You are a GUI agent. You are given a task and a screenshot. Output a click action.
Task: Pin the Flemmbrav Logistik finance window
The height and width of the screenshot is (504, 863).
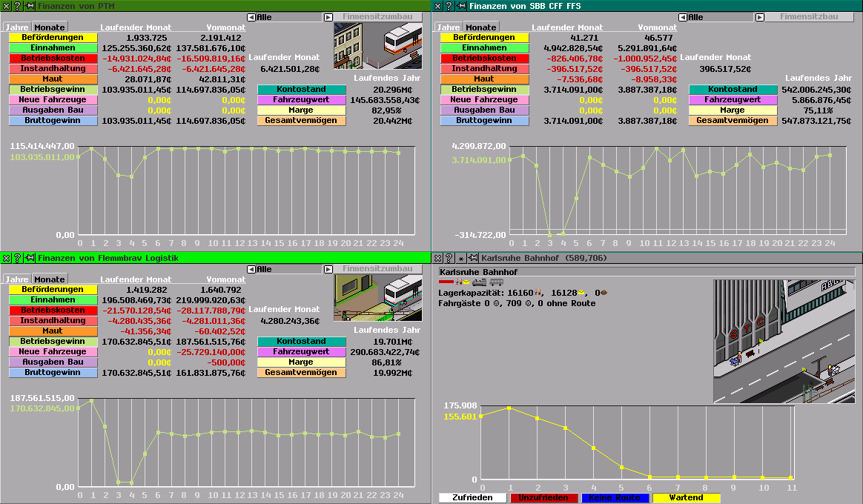(x=30, y=258)
